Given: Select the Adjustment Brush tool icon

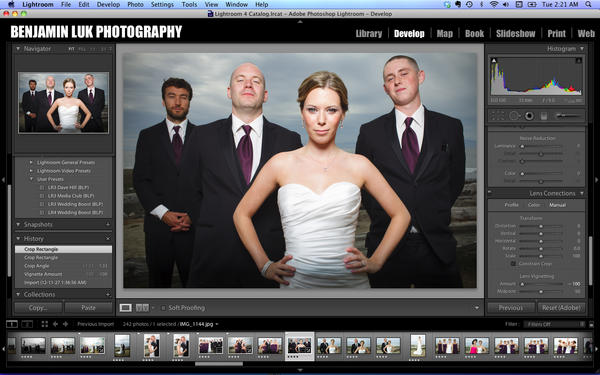Looking at the screenshot, I should click(568, 116).
